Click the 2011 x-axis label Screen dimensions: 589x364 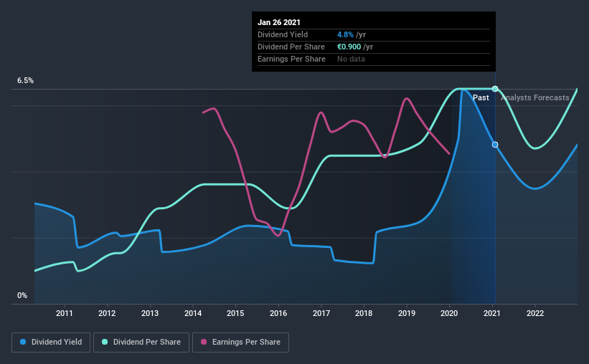[x=65, y=313]
